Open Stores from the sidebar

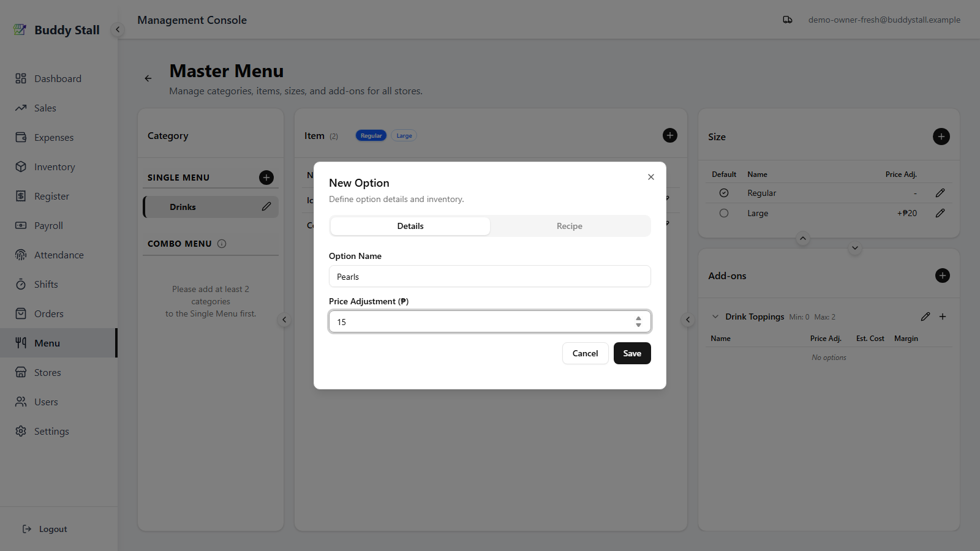(58, 372)
